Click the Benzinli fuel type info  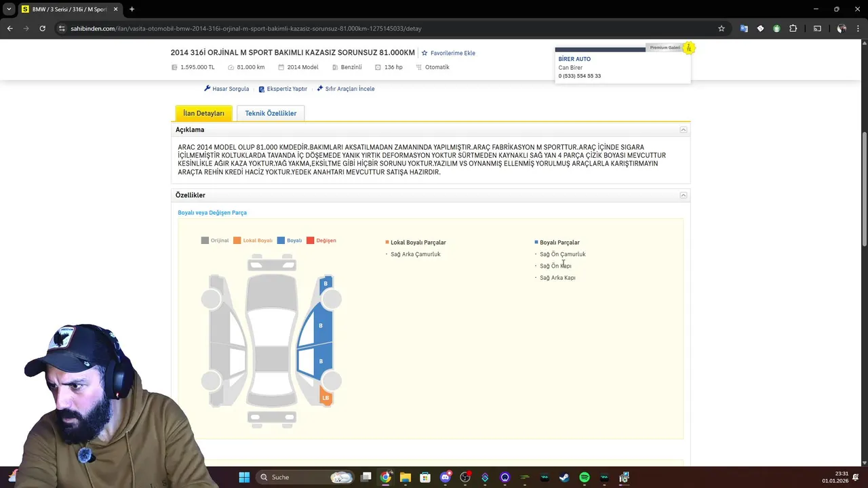[351, 67]
